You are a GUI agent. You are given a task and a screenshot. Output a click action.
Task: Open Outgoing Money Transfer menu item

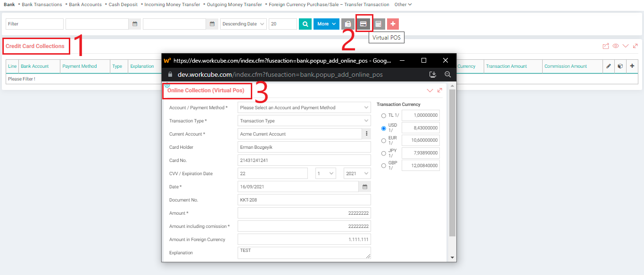pyautogui.click(x=234, y=5)
